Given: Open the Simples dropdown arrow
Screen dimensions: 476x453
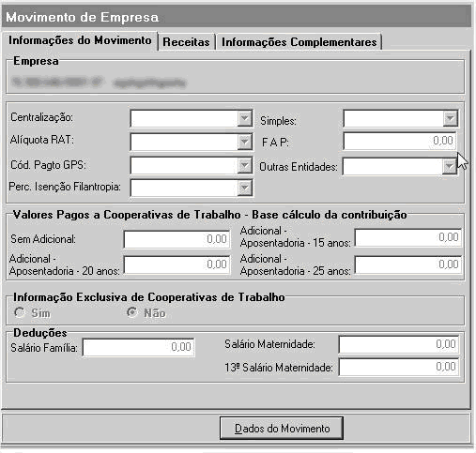Looking at the screenshot, I should click(450, 118).
